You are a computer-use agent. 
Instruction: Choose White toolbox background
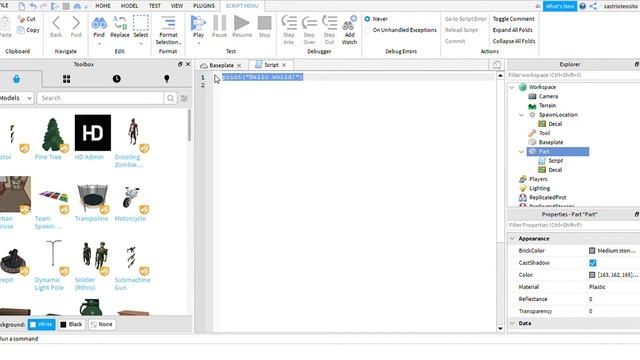pos(41,324)
